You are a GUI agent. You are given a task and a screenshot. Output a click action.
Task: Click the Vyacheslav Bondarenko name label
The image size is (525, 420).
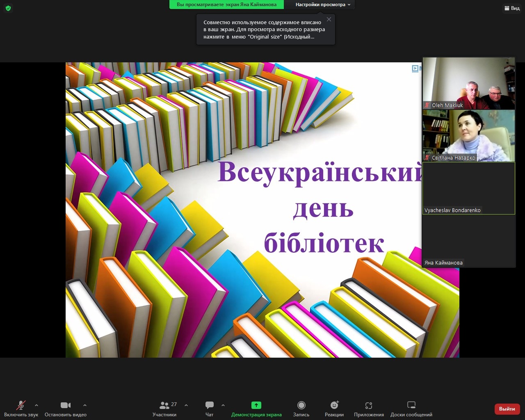(x=452, y=210)
